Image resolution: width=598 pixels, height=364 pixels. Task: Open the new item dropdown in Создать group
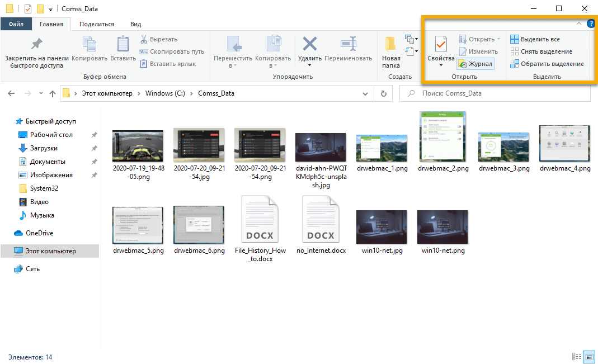click(412, 39)
